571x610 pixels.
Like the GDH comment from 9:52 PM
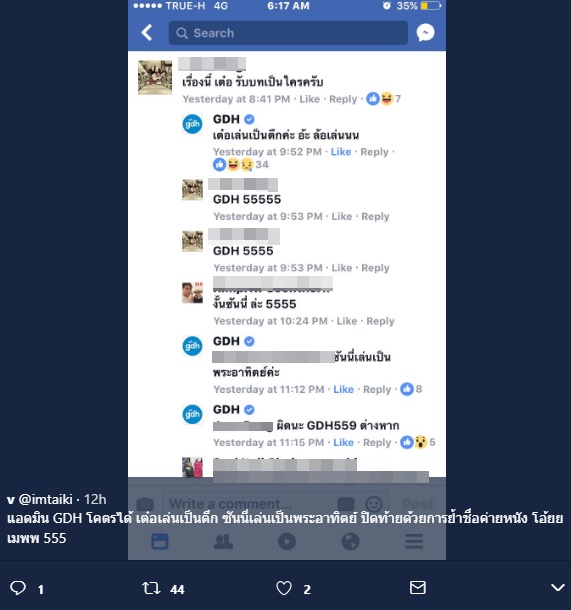[341, 152]
